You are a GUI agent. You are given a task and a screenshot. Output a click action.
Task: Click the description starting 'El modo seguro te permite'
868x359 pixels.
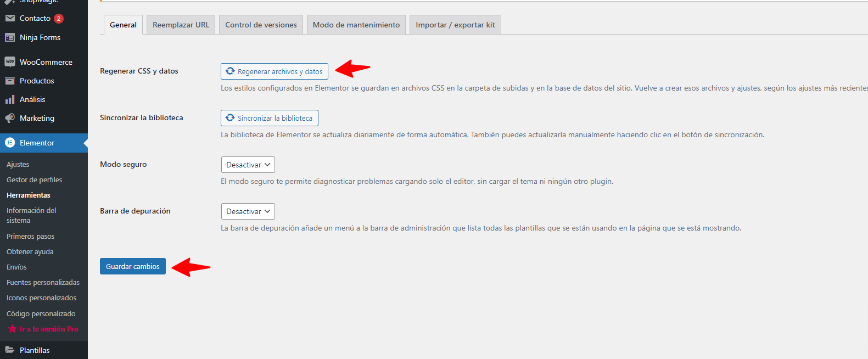[x=417, y=181]
